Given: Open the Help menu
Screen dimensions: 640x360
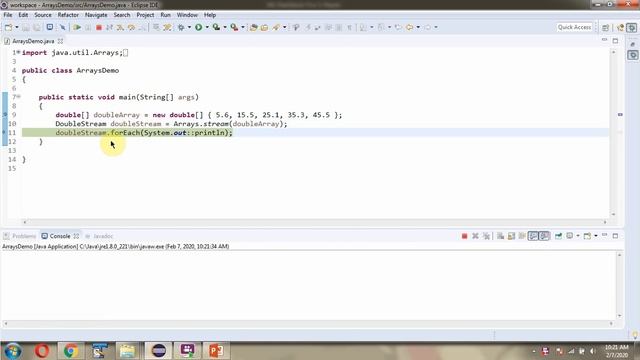Looking at the screenshot, I should [x=210, y=15].
